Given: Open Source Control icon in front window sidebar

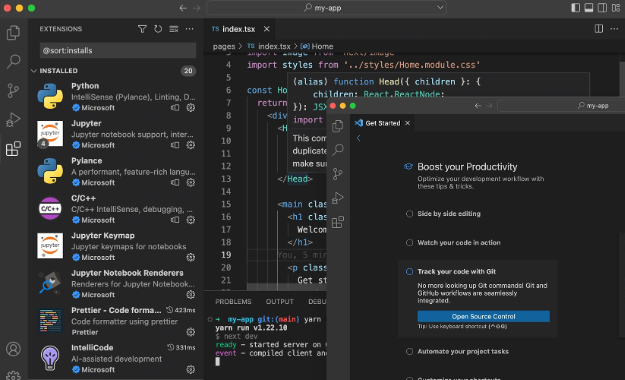Looking at the screenshot, I should click(338, 174).
